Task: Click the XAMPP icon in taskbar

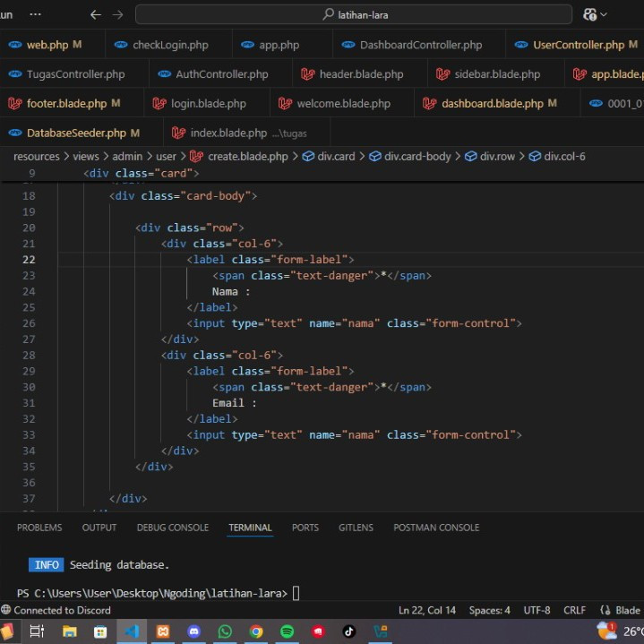Action: click(163, 631)
